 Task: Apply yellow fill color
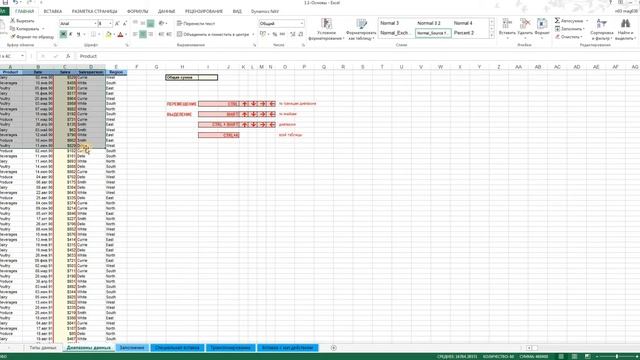click(108, 35)
